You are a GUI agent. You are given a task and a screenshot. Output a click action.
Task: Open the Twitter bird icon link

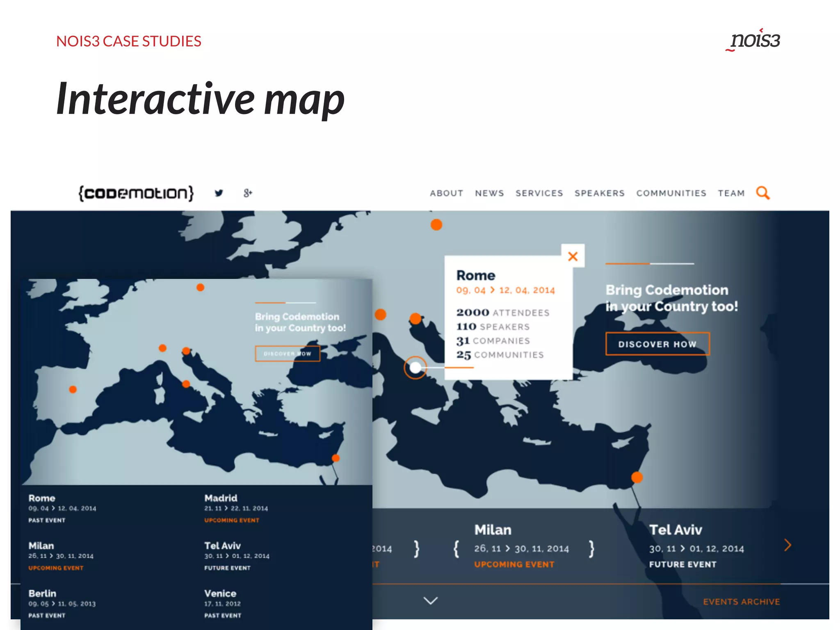click(x=219, y=193)
